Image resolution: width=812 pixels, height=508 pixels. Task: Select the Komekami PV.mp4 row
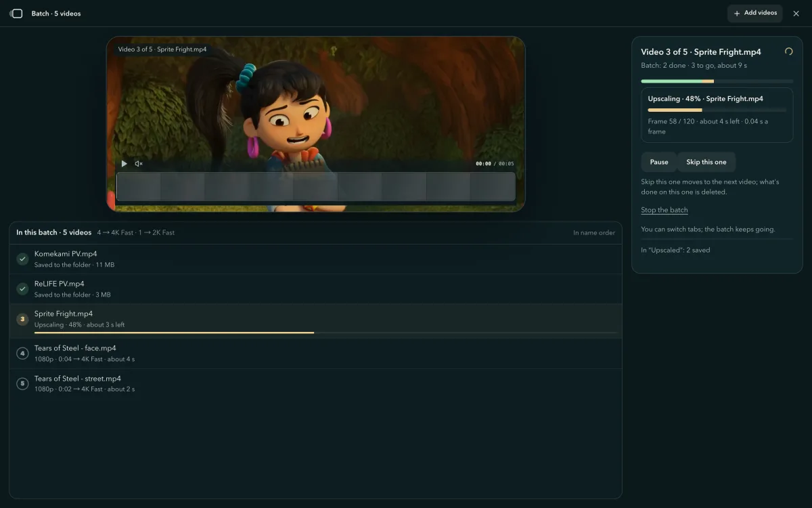pos(315,259)
